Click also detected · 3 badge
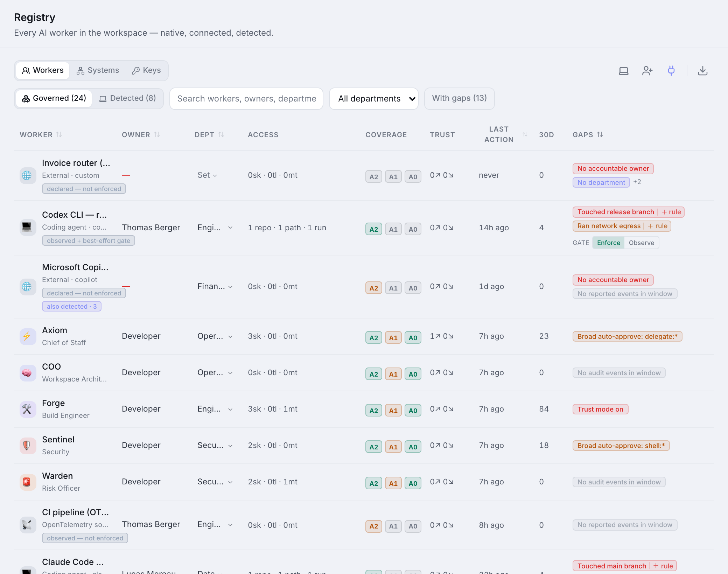Viewport: 728px width, 574px height. click(x=72, y=307)
